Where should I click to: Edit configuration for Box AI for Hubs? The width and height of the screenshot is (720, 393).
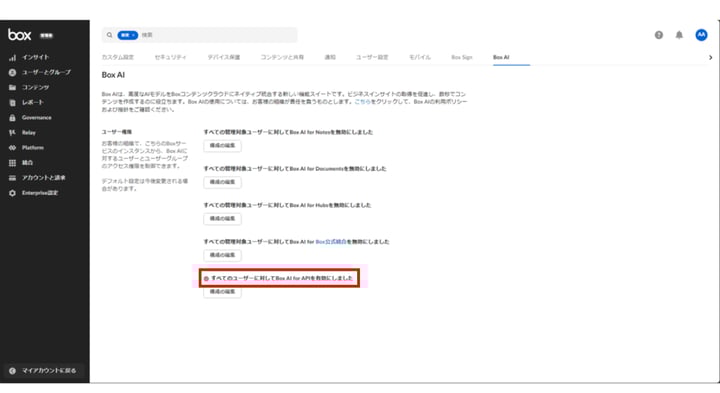point(222,219)
